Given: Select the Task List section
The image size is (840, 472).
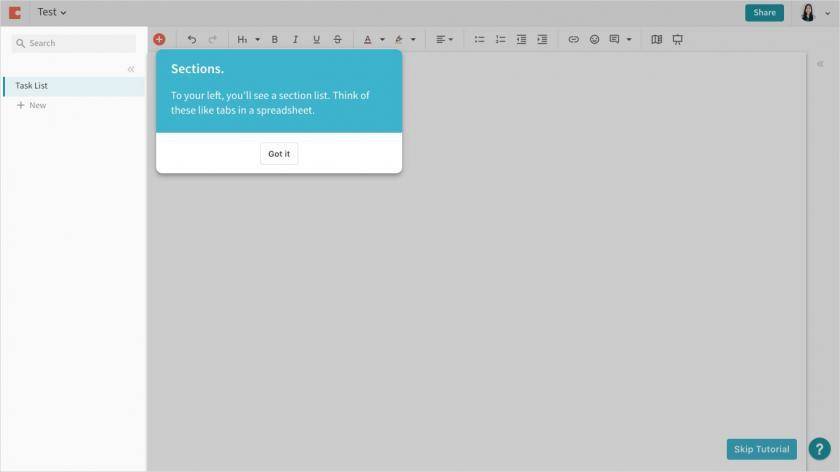Looking at the screenshot, I should pos(74,86).
